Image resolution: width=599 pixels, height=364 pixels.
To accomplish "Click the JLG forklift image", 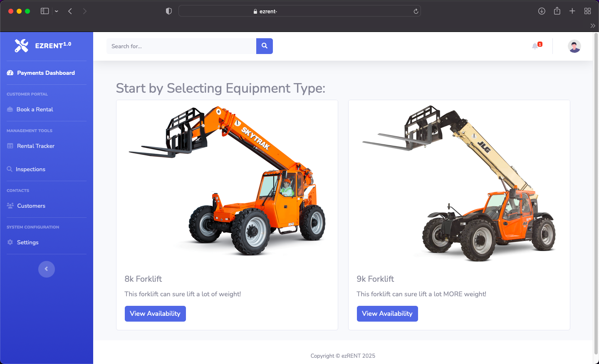I will [x=459, y=183].
